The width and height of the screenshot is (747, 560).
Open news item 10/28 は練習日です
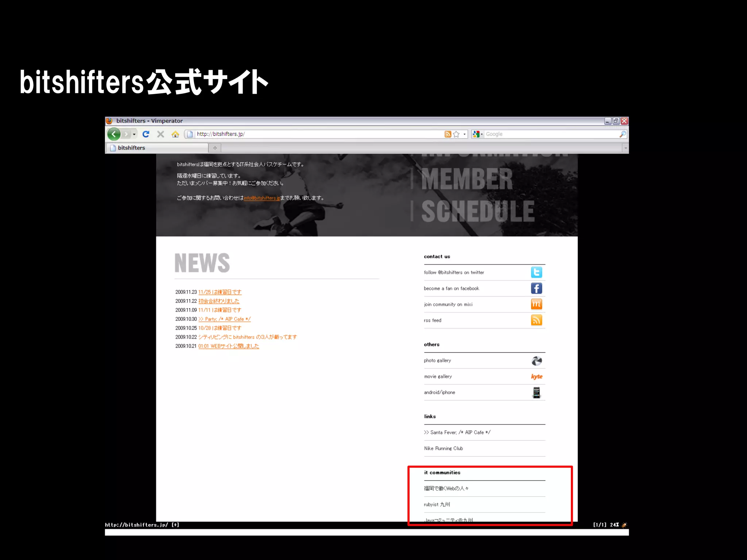click(220, 328)
